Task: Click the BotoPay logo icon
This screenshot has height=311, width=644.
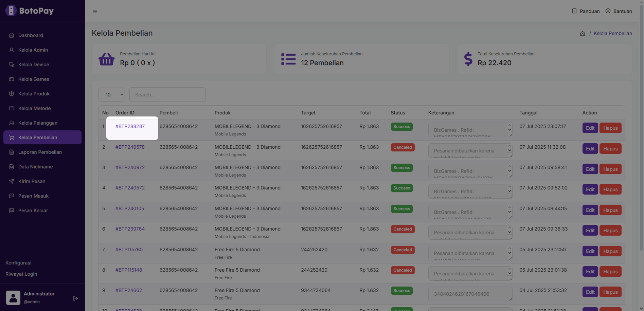Action: click(11, 11)
